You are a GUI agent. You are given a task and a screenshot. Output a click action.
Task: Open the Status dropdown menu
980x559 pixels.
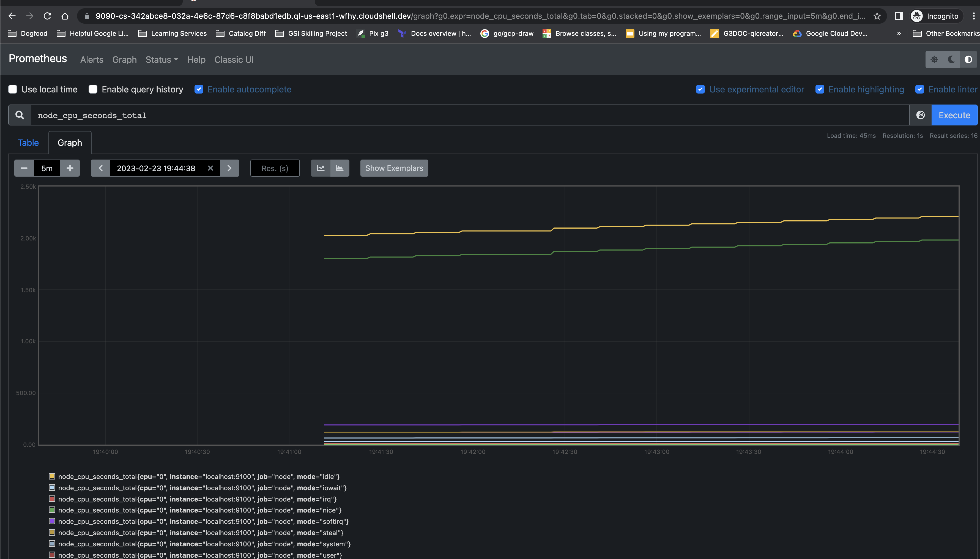pyautogui.click(x=161, y=59)
